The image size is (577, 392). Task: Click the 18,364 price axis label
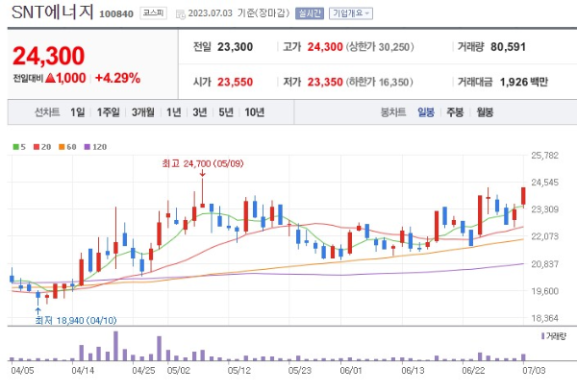(544, 318)
